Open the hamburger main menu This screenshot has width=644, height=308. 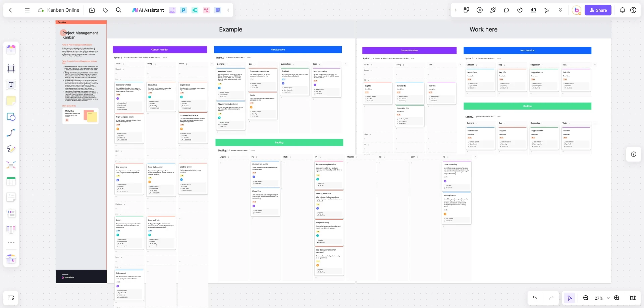pos(27,10)
